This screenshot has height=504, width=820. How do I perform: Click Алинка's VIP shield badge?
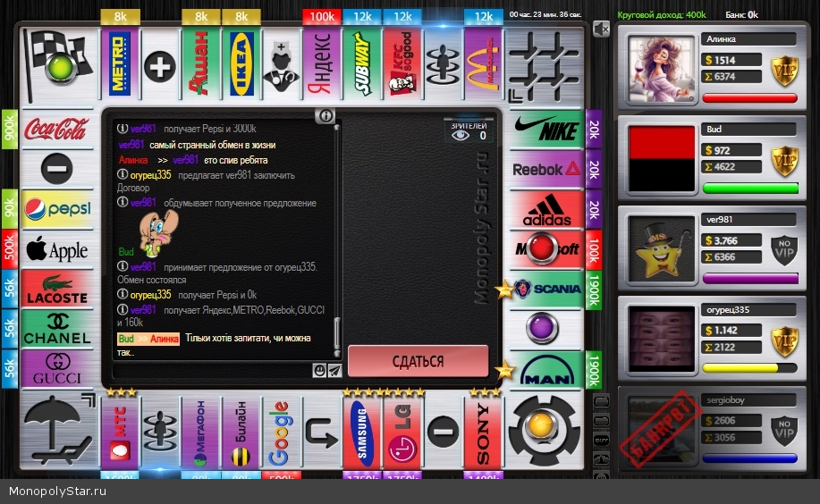[785, 71]
